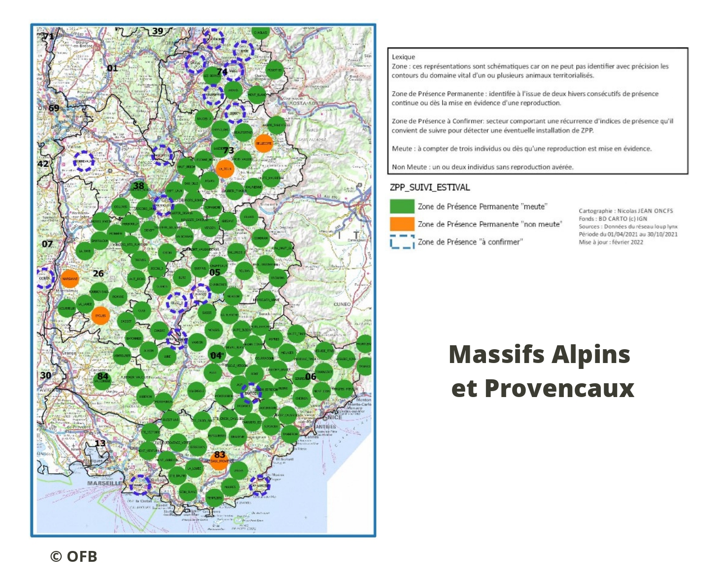This screenshot has width=728, height=583.
Task: Click the orange circle under number 83
Action: coord(219,461)
